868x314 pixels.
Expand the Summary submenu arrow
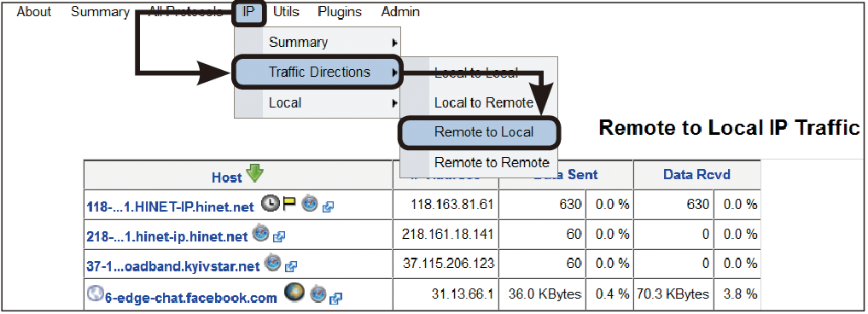pos(394,43)
